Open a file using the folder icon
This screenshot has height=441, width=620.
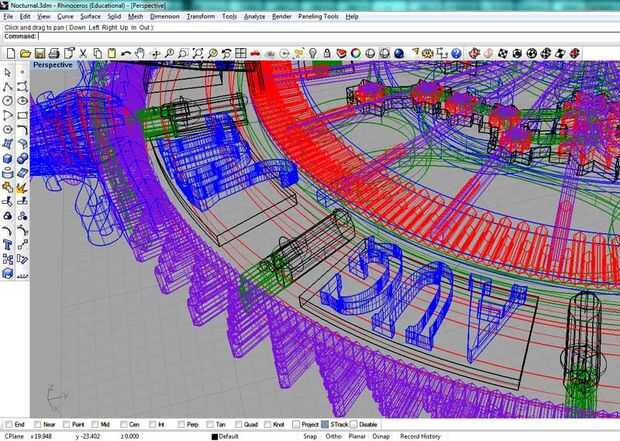pos(25,53)
